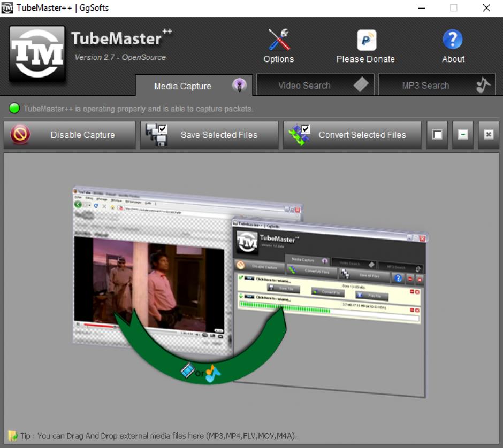Click the Options label

pyautogui.click(x=279, y=59)
